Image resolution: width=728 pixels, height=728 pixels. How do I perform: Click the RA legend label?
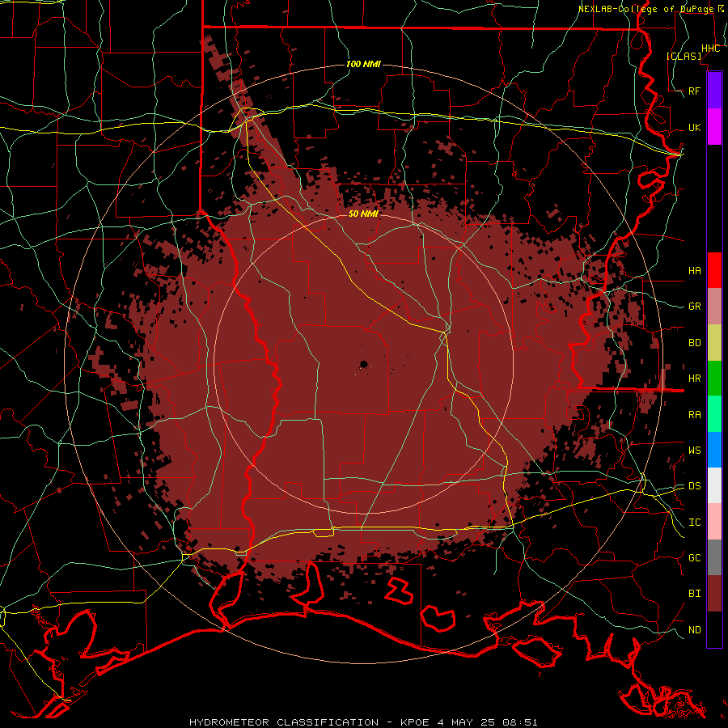[x=695, y=415]
